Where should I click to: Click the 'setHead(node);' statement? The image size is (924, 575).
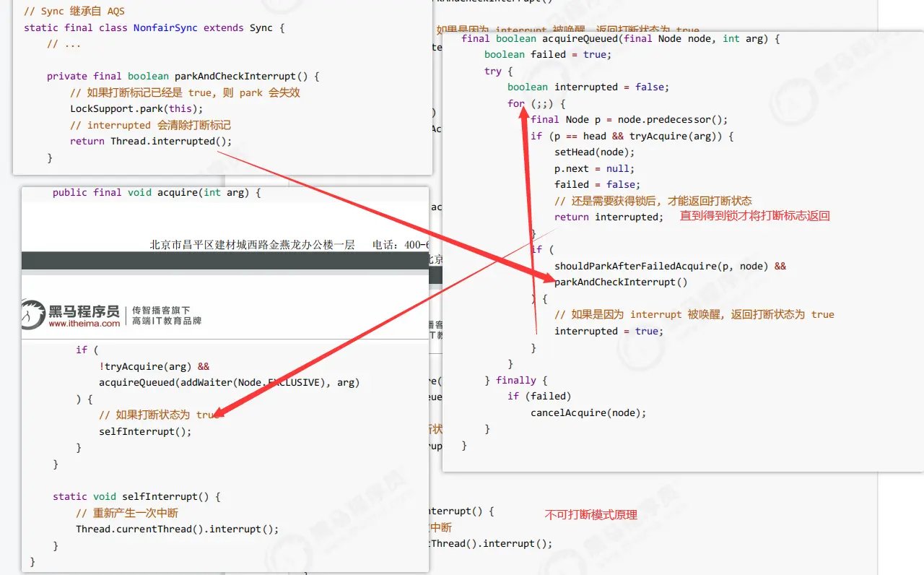coord(595,152)
